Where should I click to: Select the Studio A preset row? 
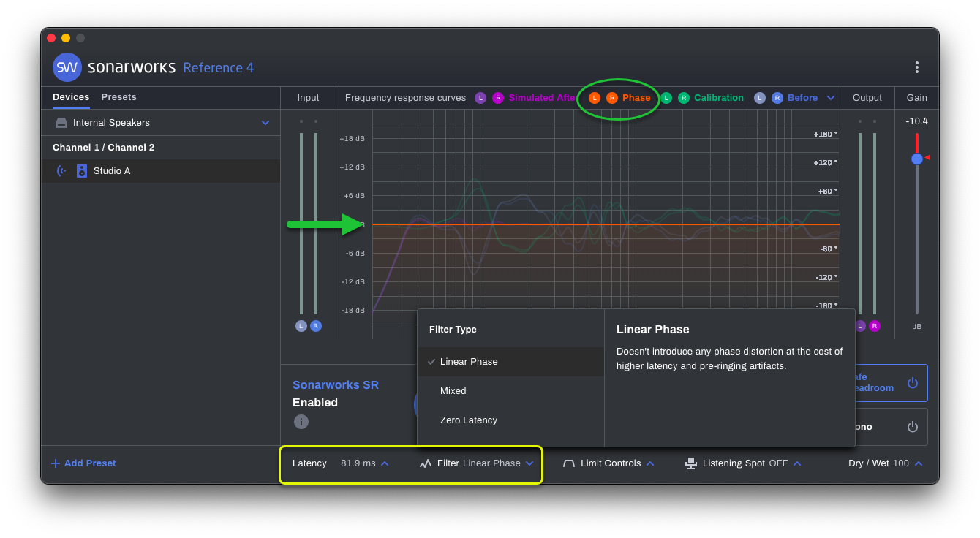(x=160, y=171)
